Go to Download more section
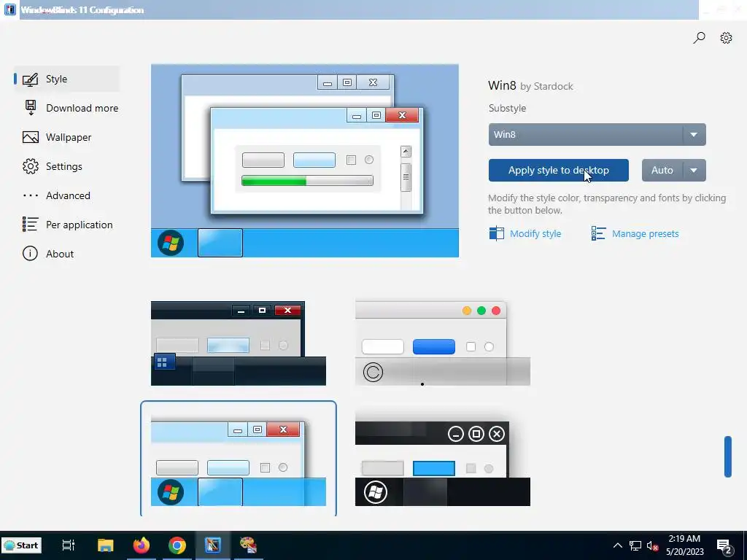 pyautogui.click(x=82, y=108)
